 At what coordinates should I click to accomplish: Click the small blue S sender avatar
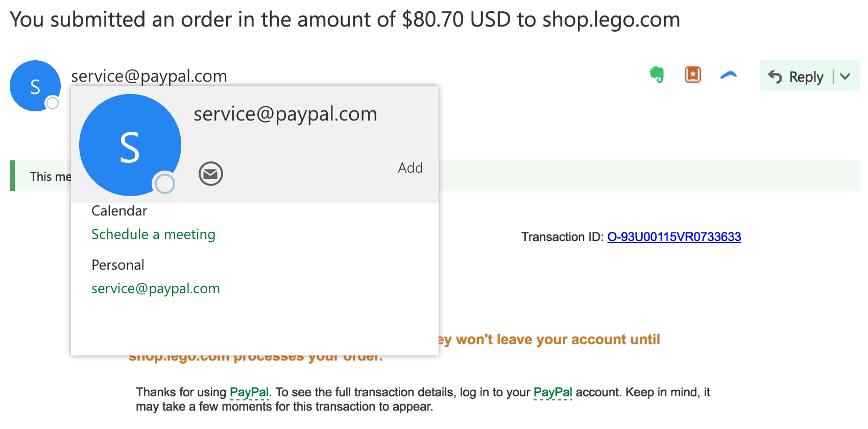tap(35, 86)
